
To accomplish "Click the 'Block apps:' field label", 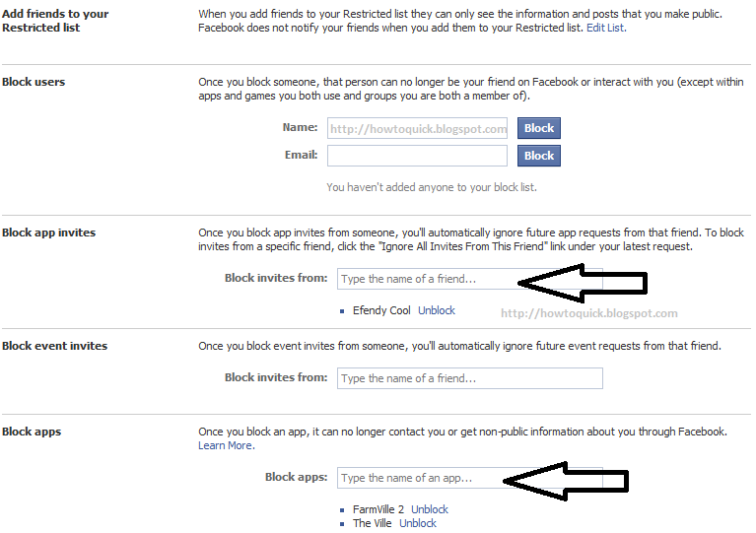I will pos(296,477).
